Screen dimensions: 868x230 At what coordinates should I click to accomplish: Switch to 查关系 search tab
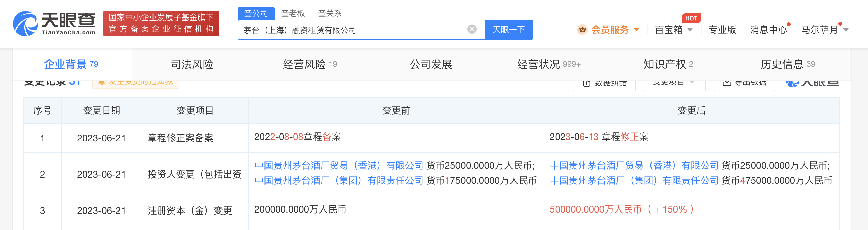coord(330,13)
